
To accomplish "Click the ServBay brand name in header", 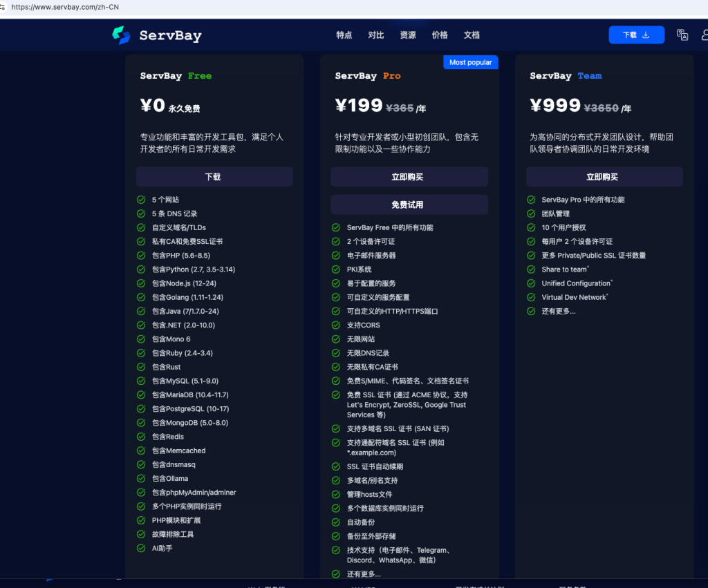I will (x=170, y=35).
